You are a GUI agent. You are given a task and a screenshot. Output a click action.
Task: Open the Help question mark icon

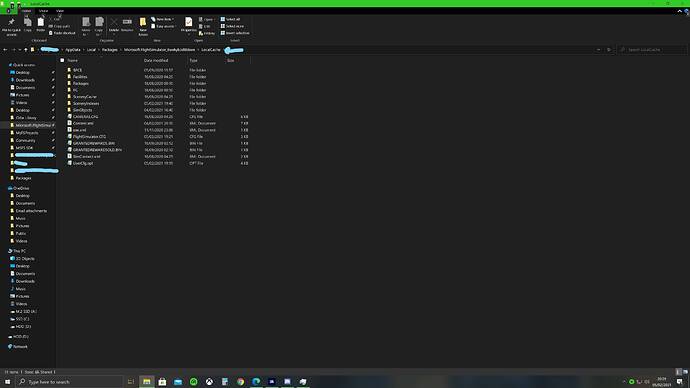point(686,11)
